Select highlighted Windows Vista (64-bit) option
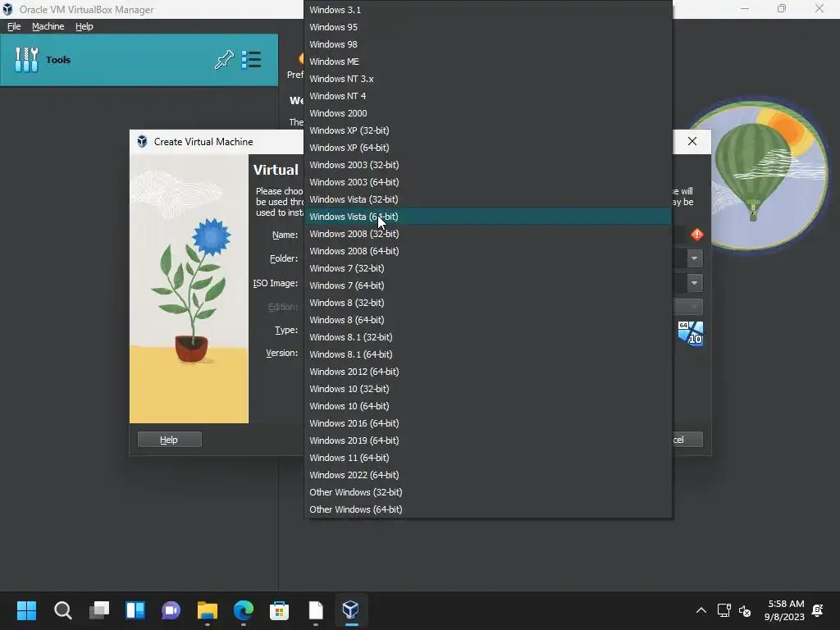 pos(488,217)
